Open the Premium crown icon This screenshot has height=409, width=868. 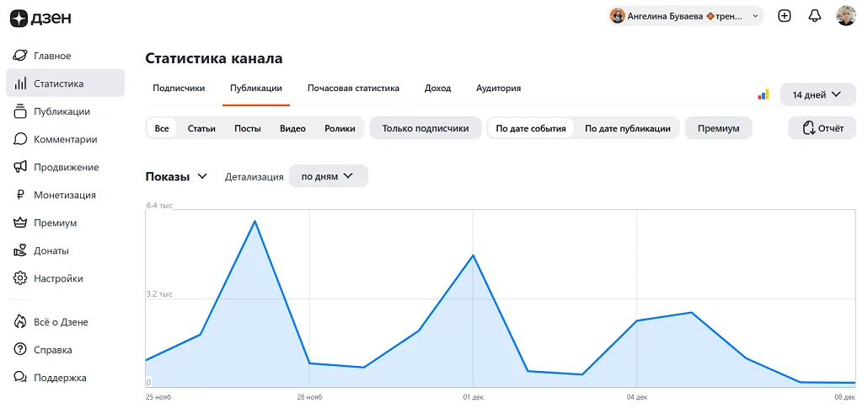(x=20, y=223)
